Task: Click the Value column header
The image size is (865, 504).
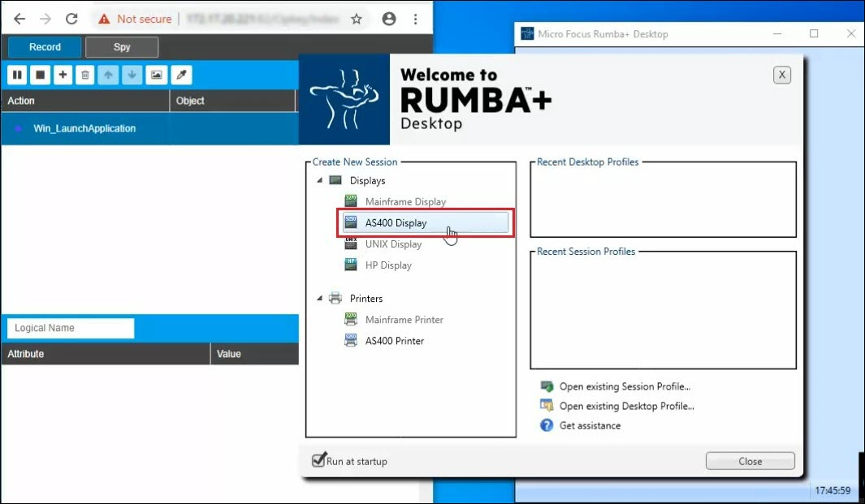Action: click(255, 354)
